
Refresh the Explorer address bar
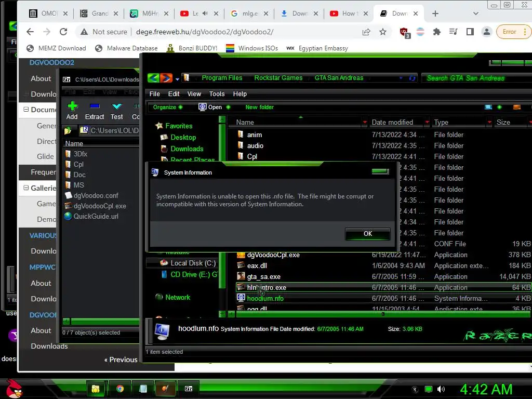(412, 78)
